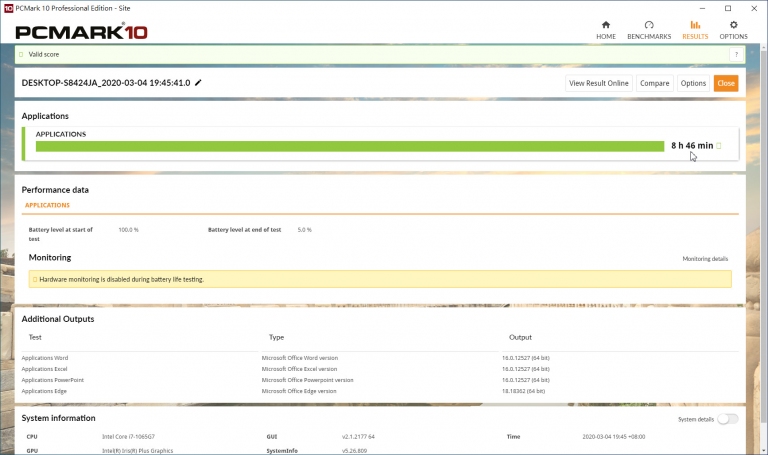Click the PCMark 10 logo

coord(81,32)
